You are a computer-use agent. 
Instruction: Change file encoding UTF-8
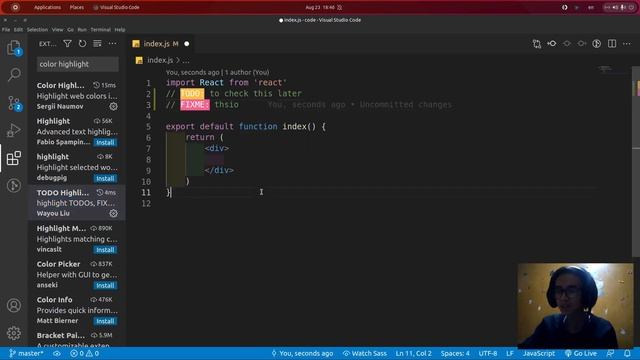[488, 353]
